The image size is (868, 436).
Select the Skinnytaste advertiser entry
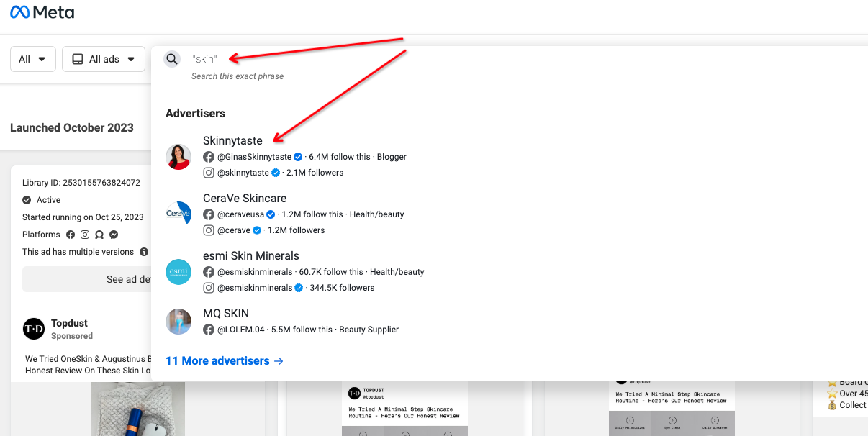[232, 141]
